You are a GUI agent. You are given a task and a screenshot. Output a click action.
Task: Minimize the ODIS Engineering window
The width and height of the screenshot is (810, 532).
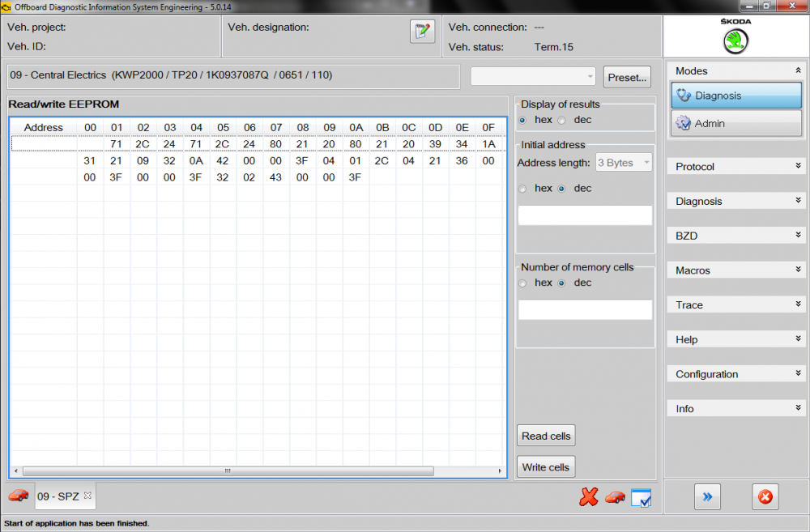click(x=749, y=6)
